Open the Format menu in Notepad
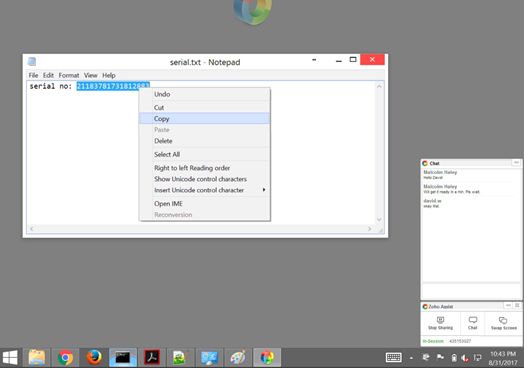The width and height of the screenshot is (524, 368). click(69, 75)
